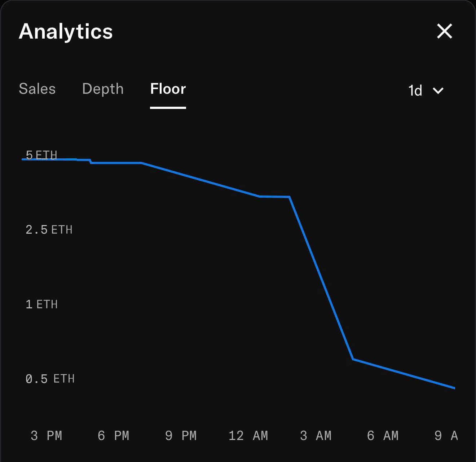
Task: Click the 6 PM time label
Action: pos(114,436)
